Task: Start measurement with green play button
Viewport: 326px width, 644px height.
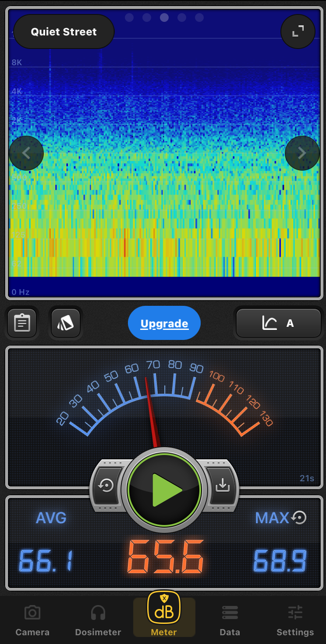Action: pyautogui.click(x=164, y=490)
